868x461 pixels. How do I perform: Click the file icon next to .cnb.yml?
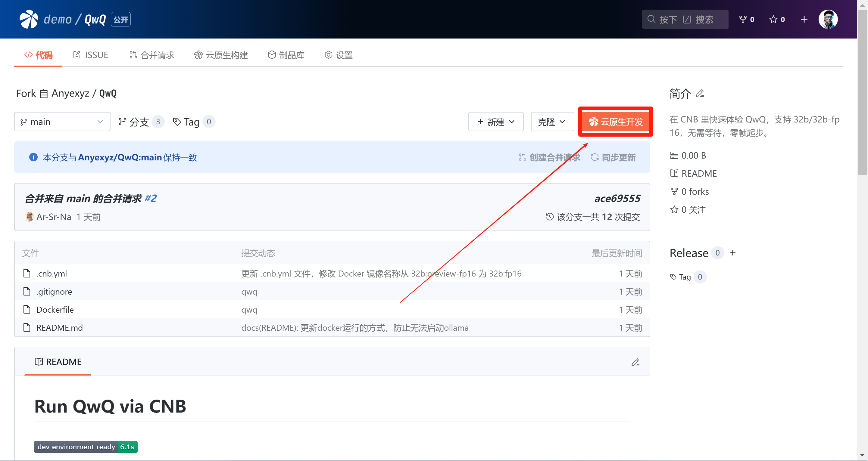coord(27,273)
